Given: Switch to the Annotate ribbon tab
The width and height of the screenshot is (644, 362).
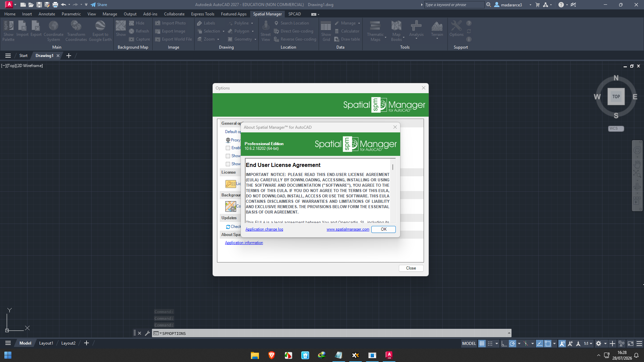Looking at the screenshot, I should pyautogui.click(x=47, y=14).
